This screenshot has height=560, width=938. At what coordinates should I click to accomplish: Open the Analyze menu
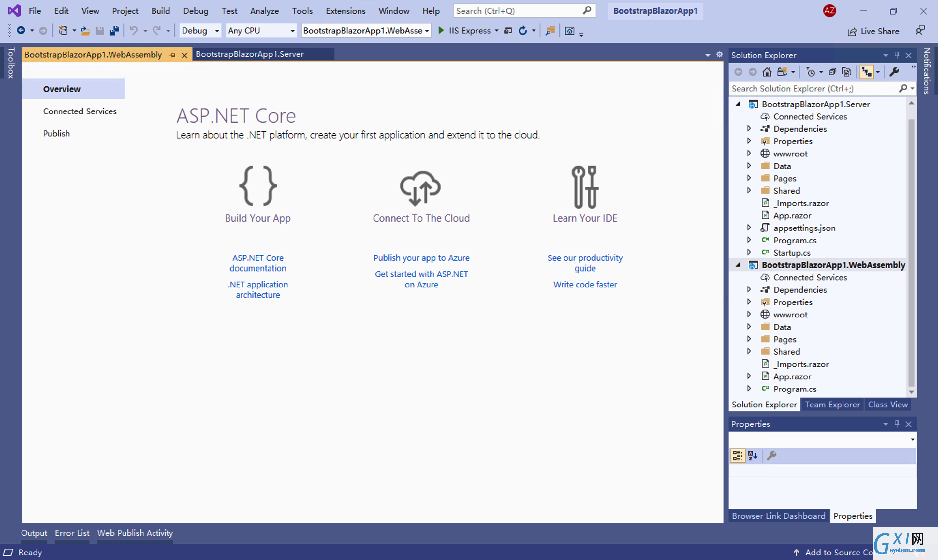[x=265, y=11]
